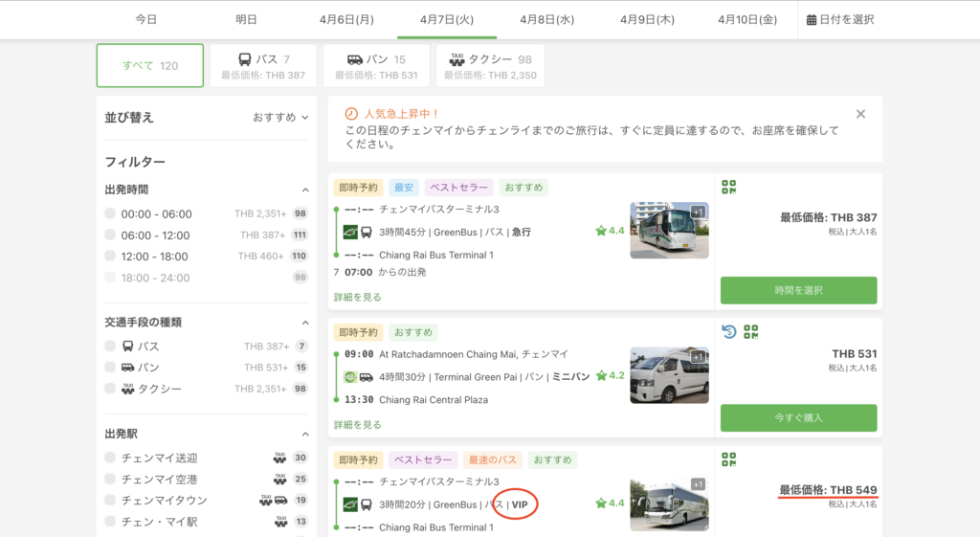Image resolution: width=980 pixels, height=537 pixels.
Task: Click the van icon in the バン 15 tab
Action: point(354,59)
